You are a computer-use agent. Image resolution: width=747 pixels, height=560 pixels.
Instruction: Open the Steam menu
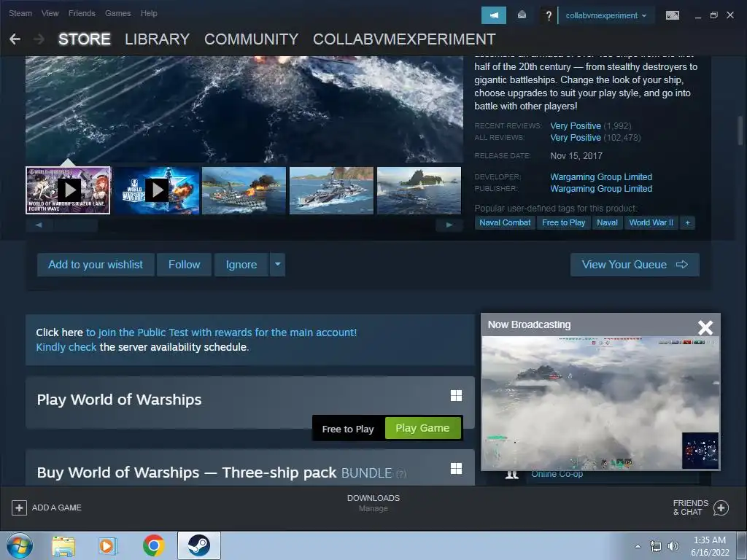[x=20, y=13]
